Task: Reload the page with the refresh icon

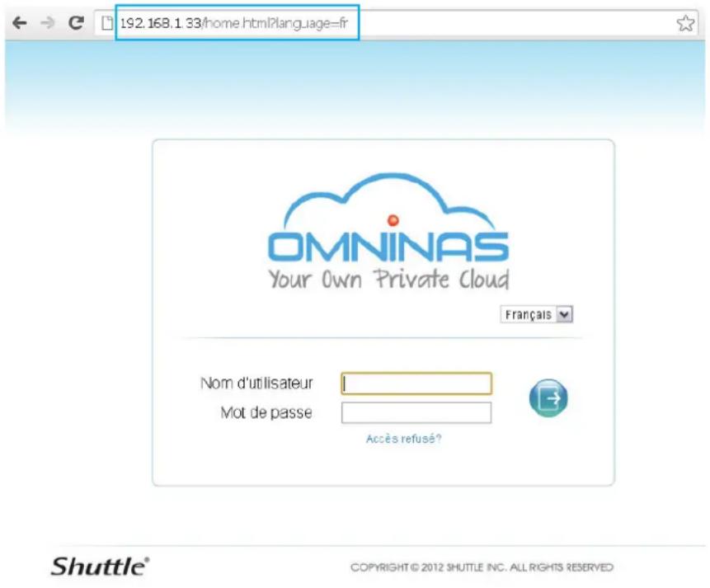Action: coord(76,22)
